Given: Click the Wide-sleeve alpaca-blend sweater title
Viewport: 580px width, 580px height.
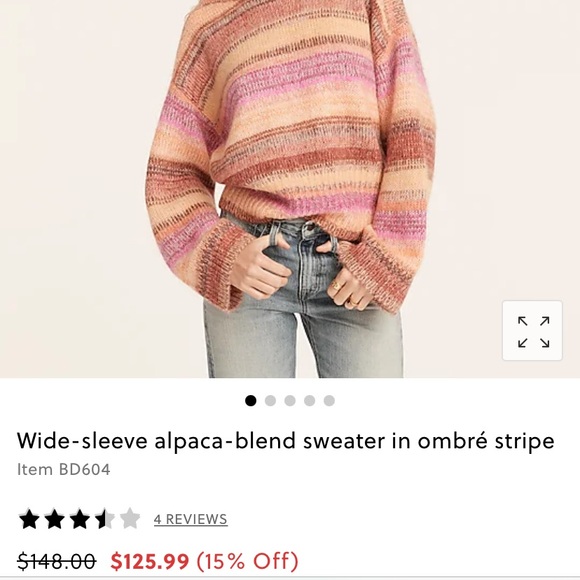Looking at the screenshot, I should point(286,441).
